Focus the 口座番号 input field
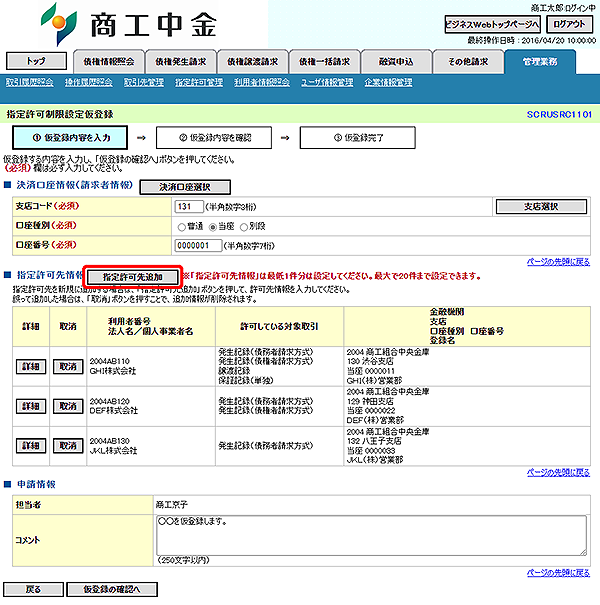The height and width of the screenshot is (605, 600). coord(198,245)
